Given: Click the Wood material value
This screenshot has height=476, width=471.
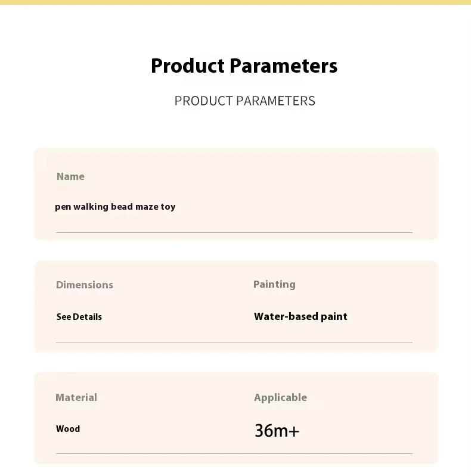Looking at the screenshot, I should point(68,428).
